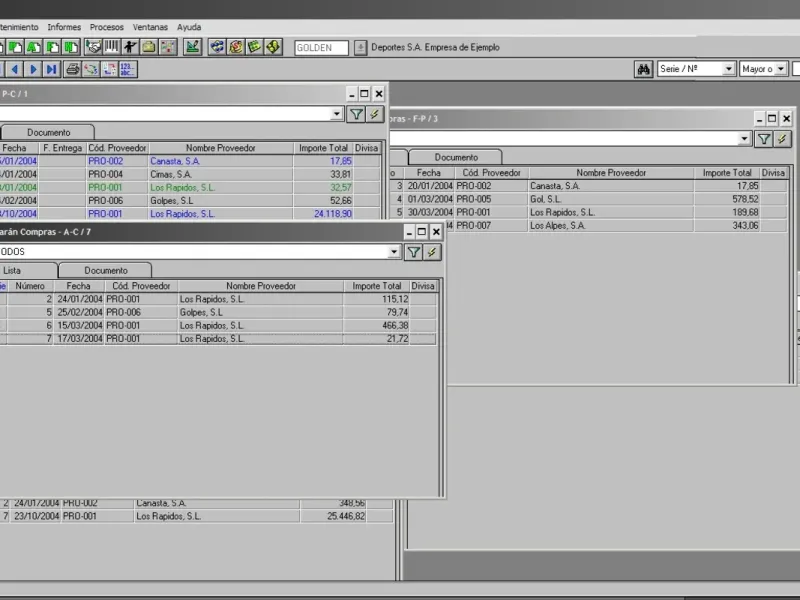Switch to Documento tab in A-C / 7 window
This screenshot has width=800, height=600.
tap(105, 270)
